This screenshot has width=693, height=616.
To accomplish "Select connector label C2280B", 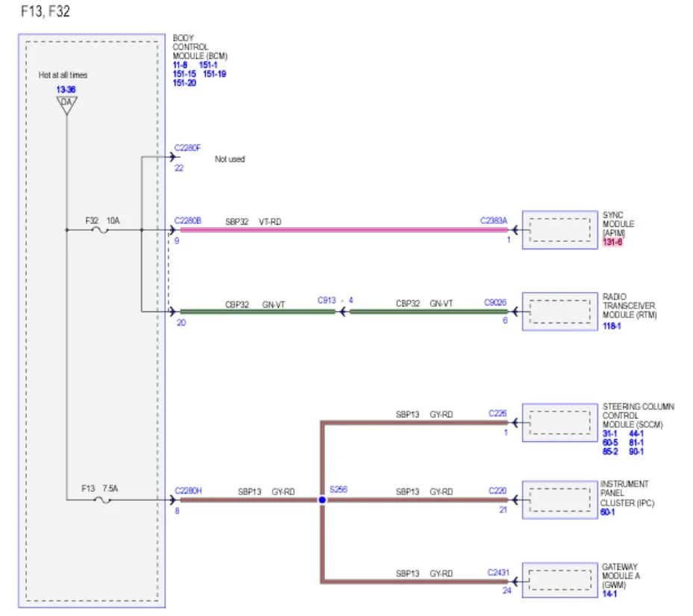I will tap(188, 220).
